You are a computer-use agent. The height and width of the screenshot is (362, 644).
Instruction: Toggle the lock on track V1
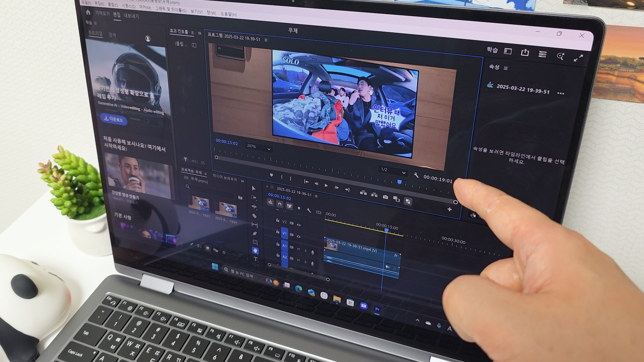(x=278, y=232)
